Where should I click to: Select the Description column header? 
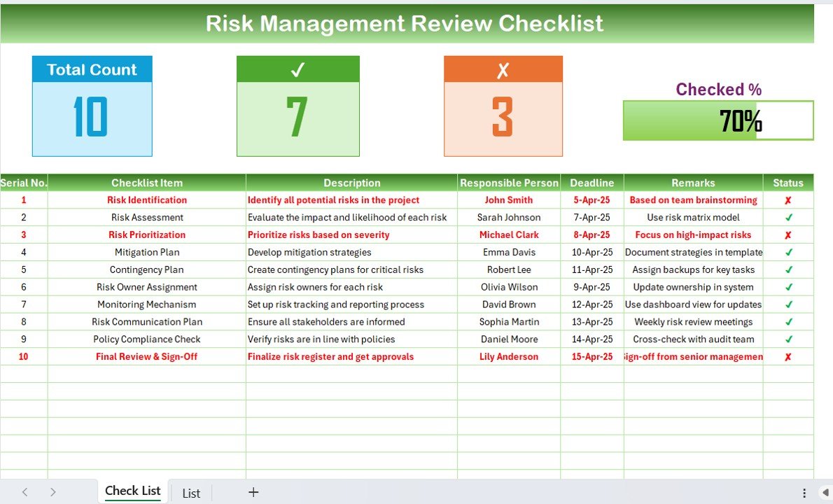pyautogui.click(x=351, y=183)
